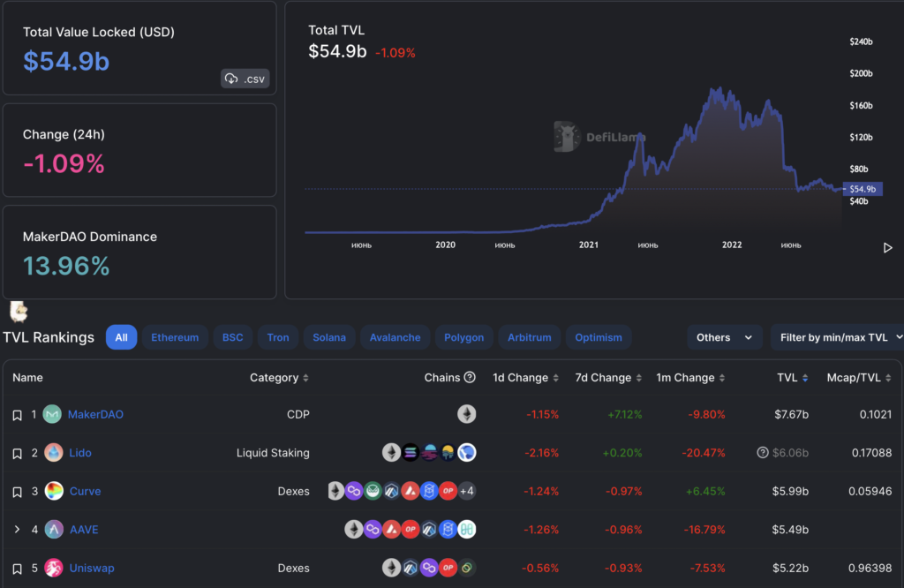Filter rankings by Optimism

[x=599, y=337]
